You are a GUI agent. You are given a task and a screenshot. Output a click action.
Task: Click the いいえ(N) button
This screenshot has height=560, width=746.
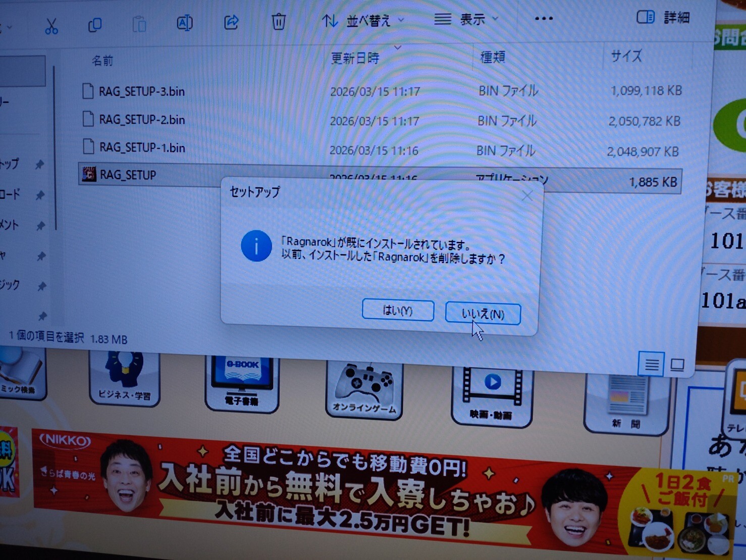click(483, 314)
